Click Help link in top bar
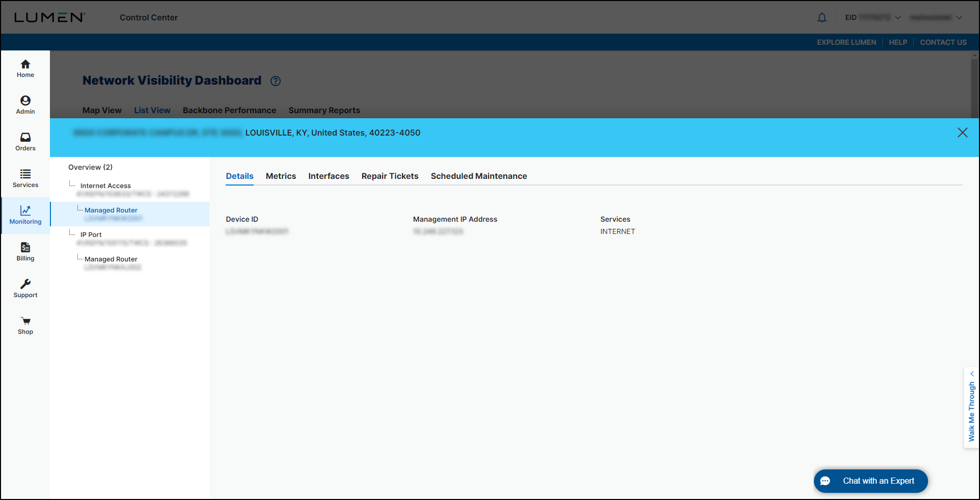The image size is (980, 500). (898, 42)
